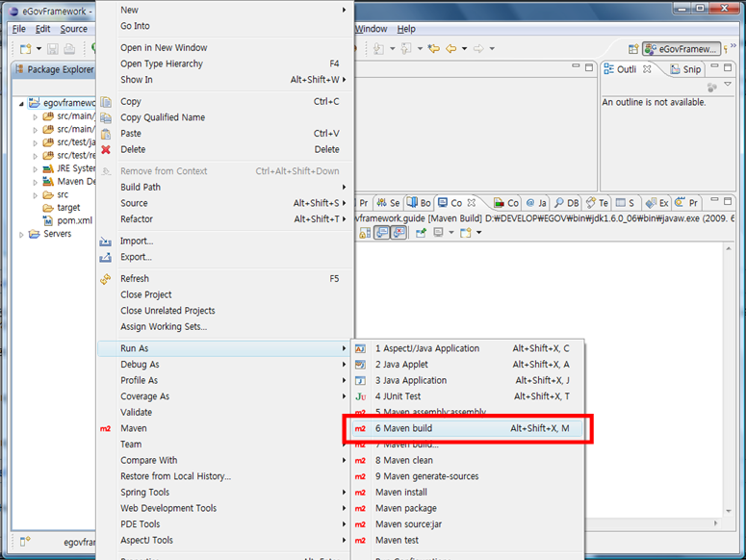Expand the Servers tree node
Screen dimensions: 746x560
tap(21, 234)
